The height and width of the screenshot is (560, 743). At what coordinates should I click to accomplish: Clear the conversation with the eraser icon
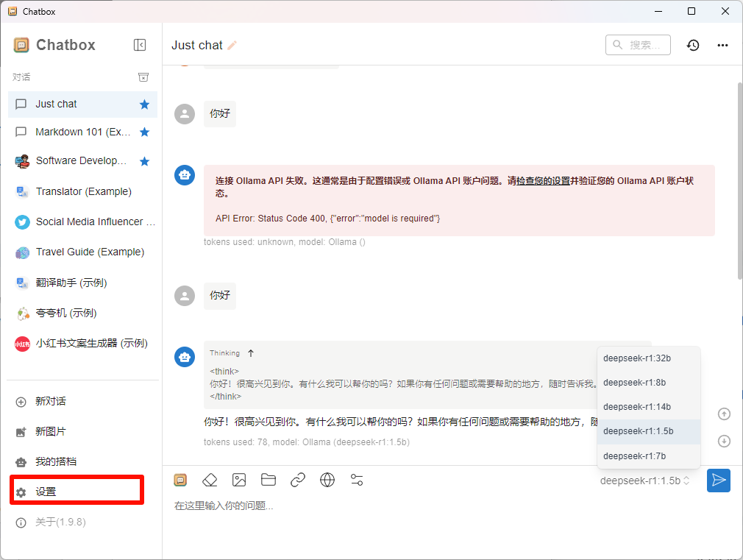point(210,480)
